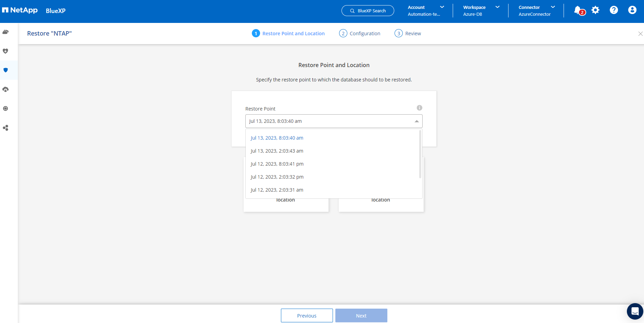Open the settings gear icon
The image size is (644, 323).
click(x=595, y=10)
